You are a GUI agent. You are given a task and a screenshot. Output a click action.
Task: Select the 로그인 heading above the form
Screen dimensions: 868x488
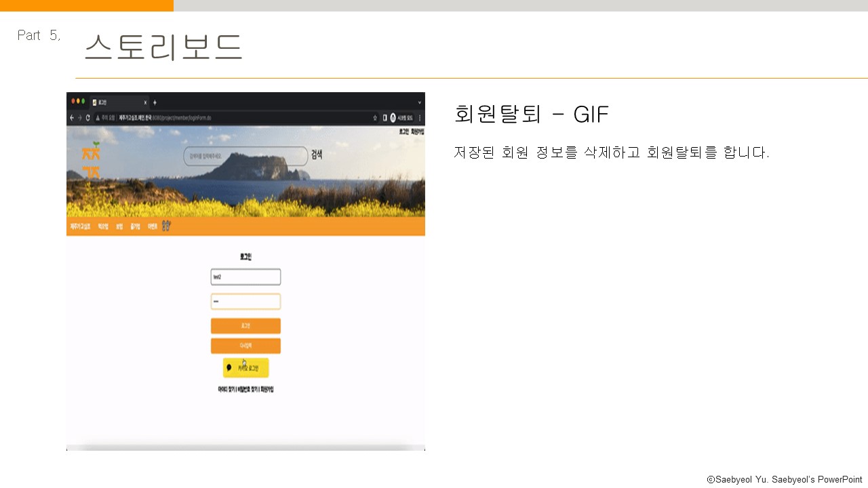tap(245, 257)
